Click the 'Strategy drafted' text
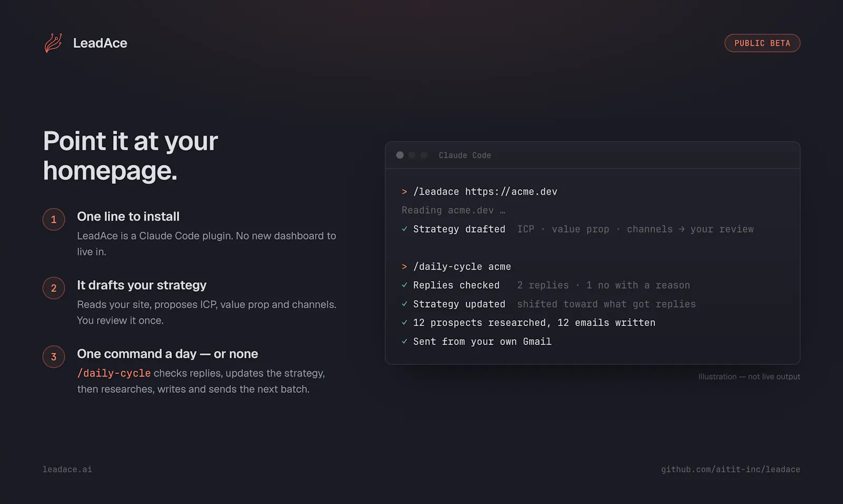 tap(459, 229)
